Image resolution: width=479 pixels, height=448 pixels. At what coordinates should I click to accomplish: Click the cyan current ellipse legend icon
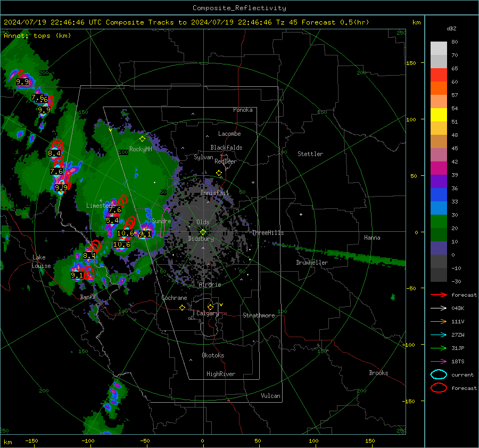click(x=439, y=374)
